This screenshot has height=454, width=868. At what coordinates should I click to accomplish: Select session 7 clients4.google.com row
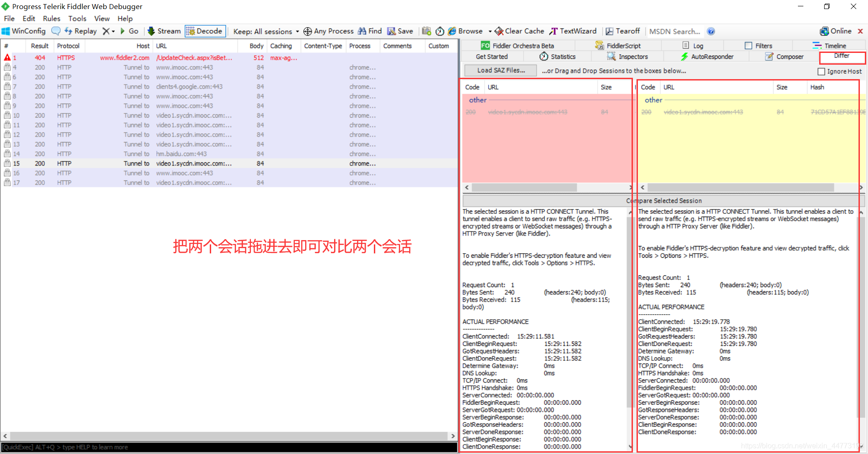pyautogui.click(x=230, y=87)
